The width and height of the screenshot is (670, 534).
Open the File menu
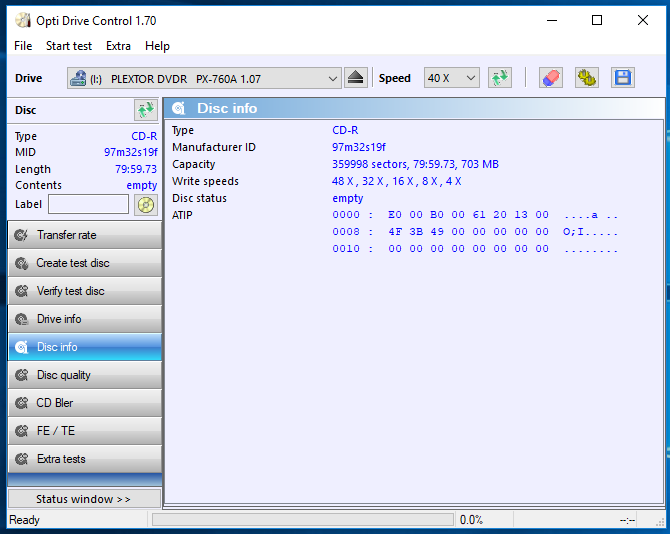(23, 46)
